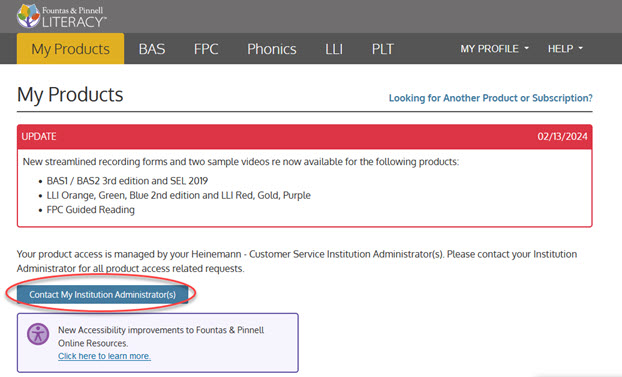The height and width of the screenshot is (377, 622).
Task: Click the Fountas & Pinnell Literacy logo
Action: [61, 16]
